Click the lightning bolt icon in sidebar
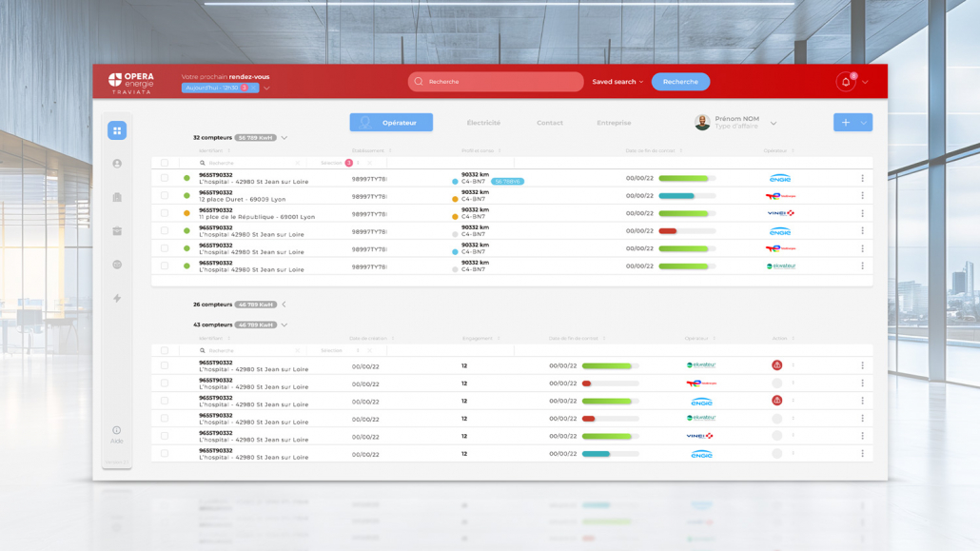 click(x=117, y=298)
